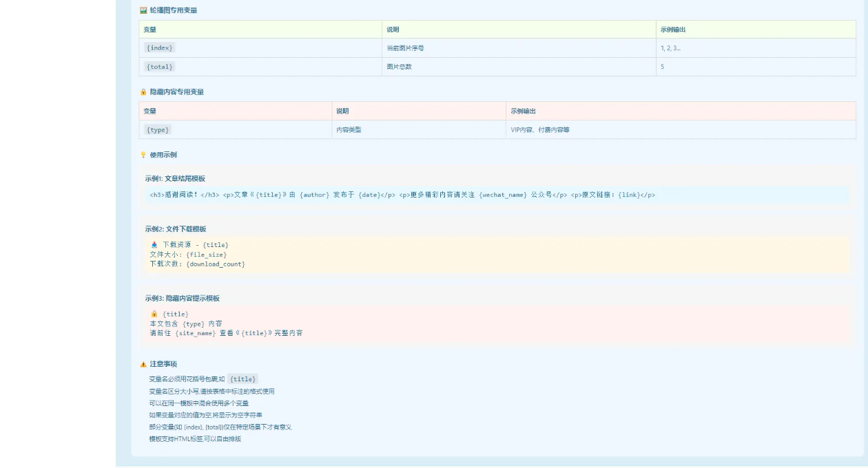Click the '文件大小: {file_size}' line
The height and width of the screenshot is (468, 868).
188,255
